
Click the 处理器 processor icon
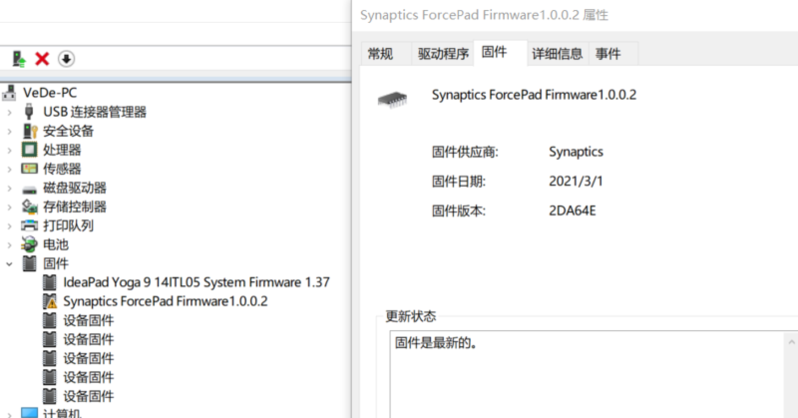tap(29, 149)
